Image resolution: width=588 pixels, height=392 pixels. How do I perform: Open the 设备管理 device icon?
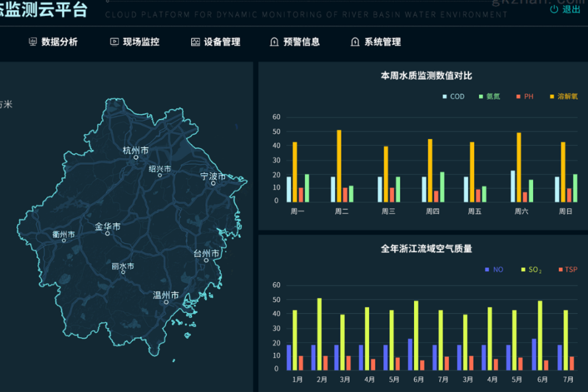195,42
